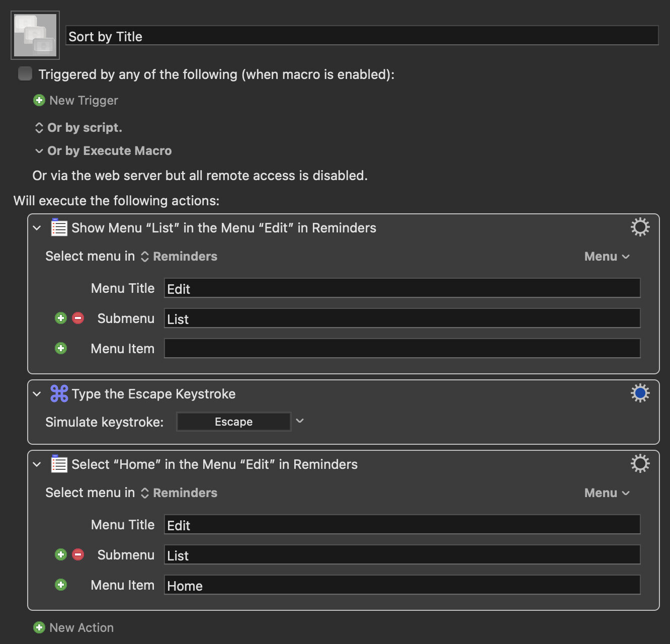Open gear menu for Escape Keystroke action

[640, 393]
